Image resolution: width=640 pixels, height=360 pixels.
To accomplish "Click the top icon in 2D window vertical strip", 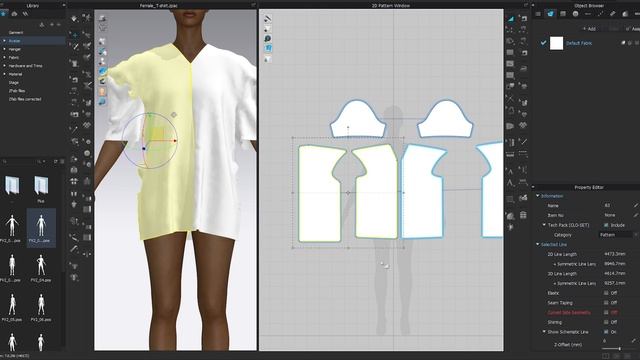I will click(x=268, y=19).
